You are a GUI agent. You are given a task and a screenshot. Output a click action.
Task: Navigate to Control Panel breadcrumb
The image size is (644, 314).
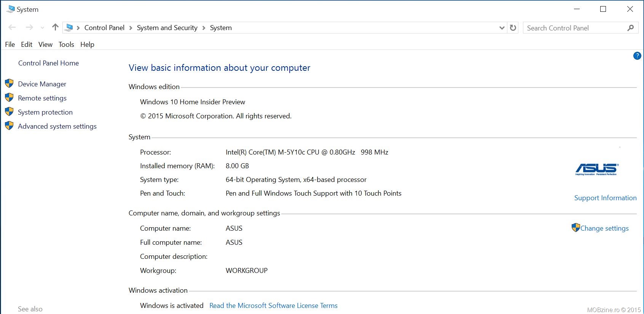pyautogui.click(x=104, y=28)
